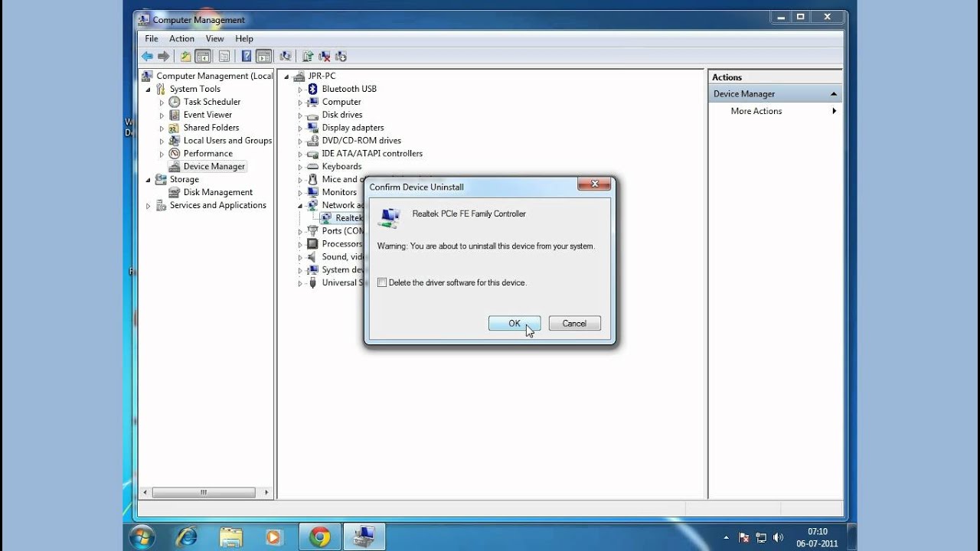Click the Computer Management taskbar button
Screen dimensions: 980x551
tap(364, 537)
